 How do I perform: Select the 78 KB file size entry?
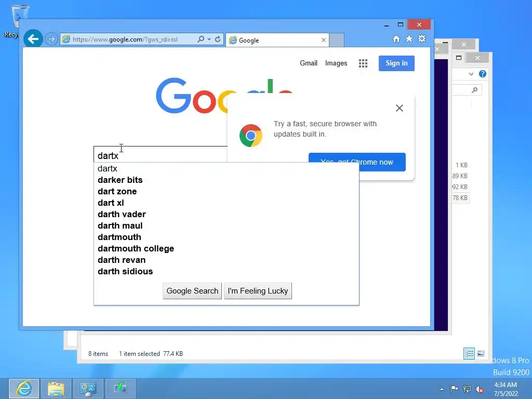point(460,198)
